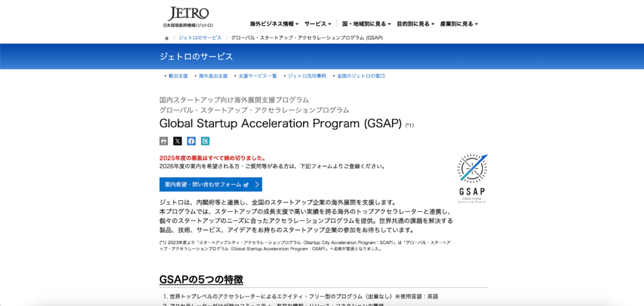Screen dimensions: 644x306
Task: Expand 産業別に見る menu
Action: pos(459,24)
